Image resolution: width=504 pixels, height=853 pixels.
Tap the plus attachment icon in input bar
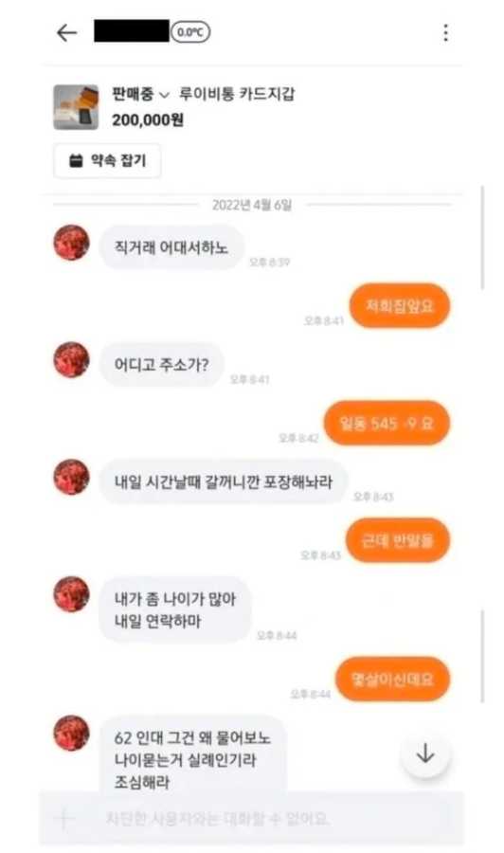click(64, 819)
